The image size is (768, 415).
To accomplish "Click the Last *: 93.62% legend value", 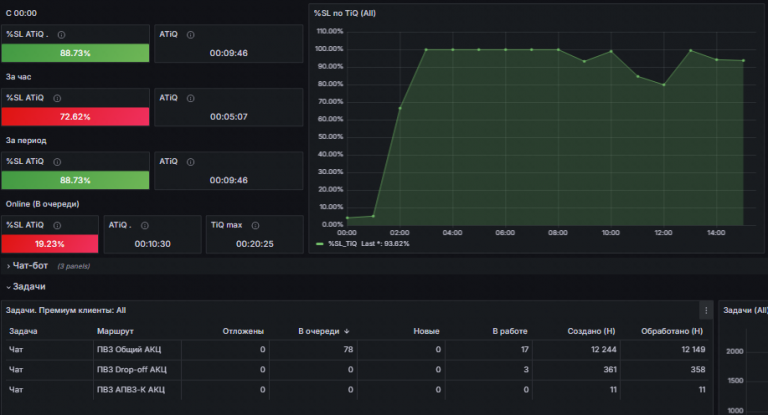I will 385,244.
